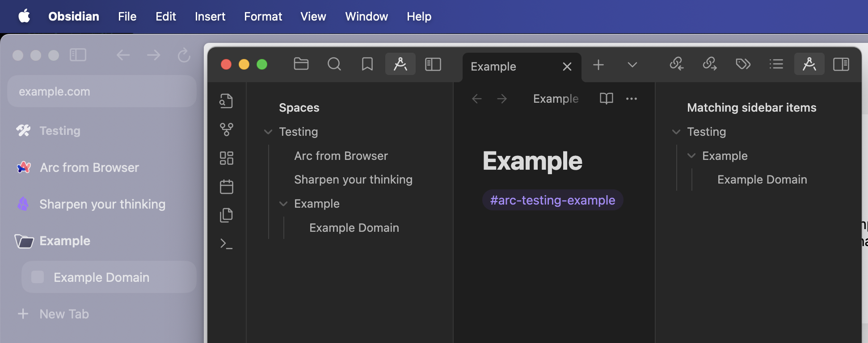The image size is (868, 343).
Task: Open Example Domain under Matching sidebar items
Action: pos(762,180)
